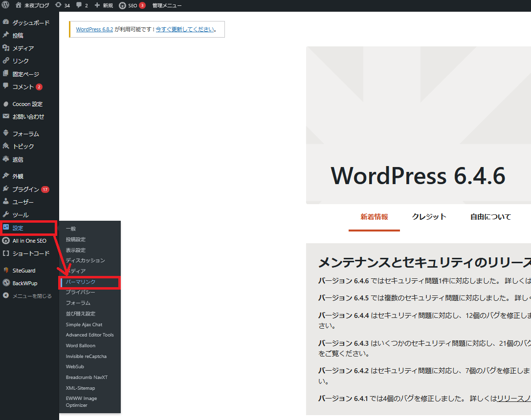
Task: Open the リリースノート link for 6.4.1
Action: 514,399
